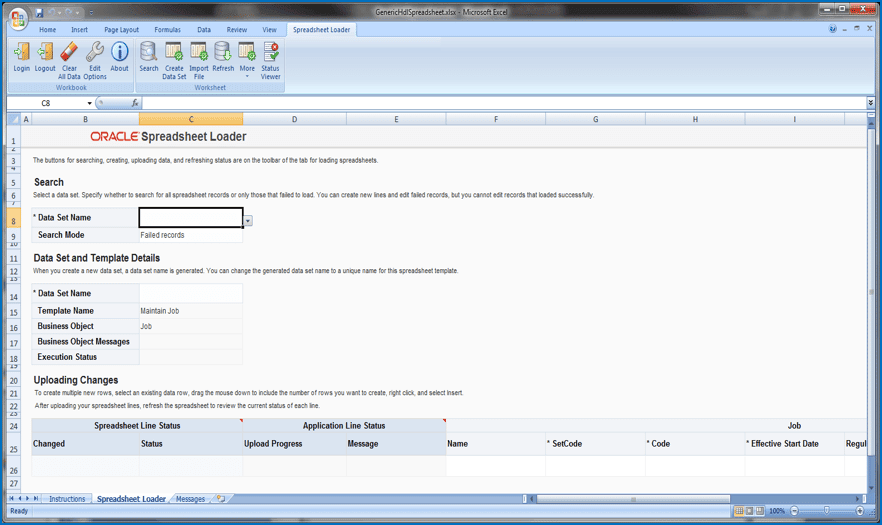
Task: Switch to the Insert tab
Action: click(x=79, y=30)
